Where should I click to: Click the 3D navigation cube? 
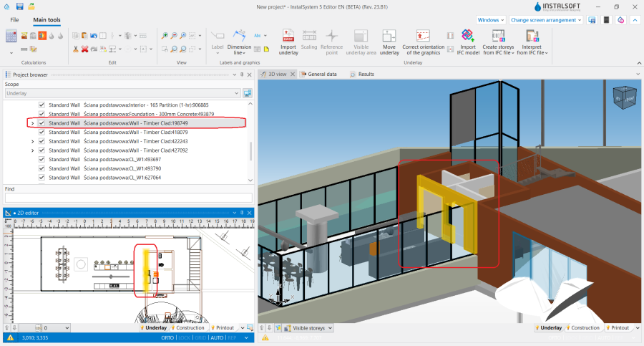pyautogui.click(x=624, y=97)
